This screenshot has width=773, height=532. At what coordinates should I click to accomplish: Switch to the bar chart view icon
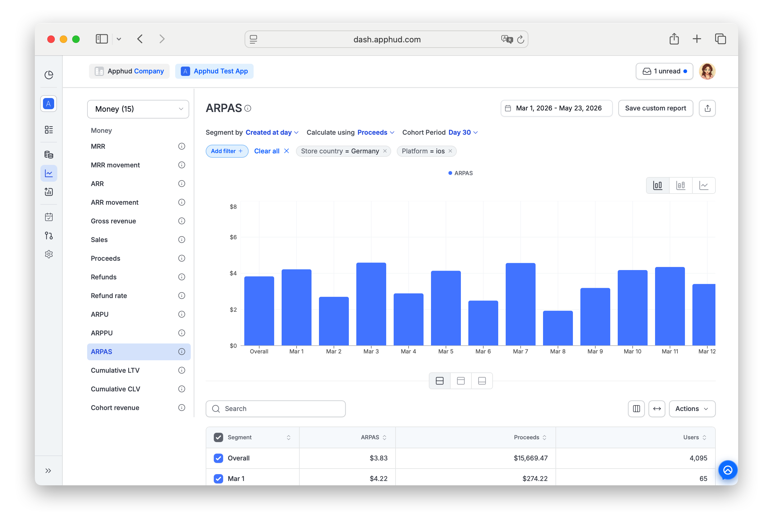click(x=658, y=186)
